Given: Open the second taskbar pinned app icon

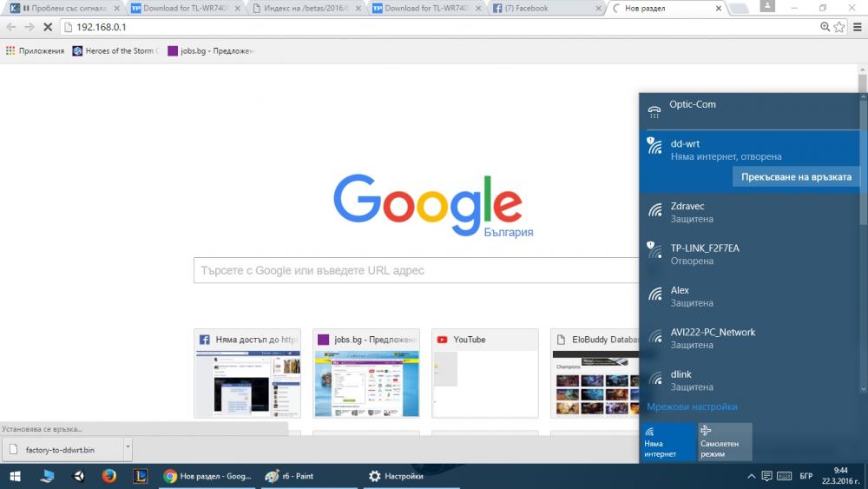Looking at the screenshot, I should tap(48, 476).
